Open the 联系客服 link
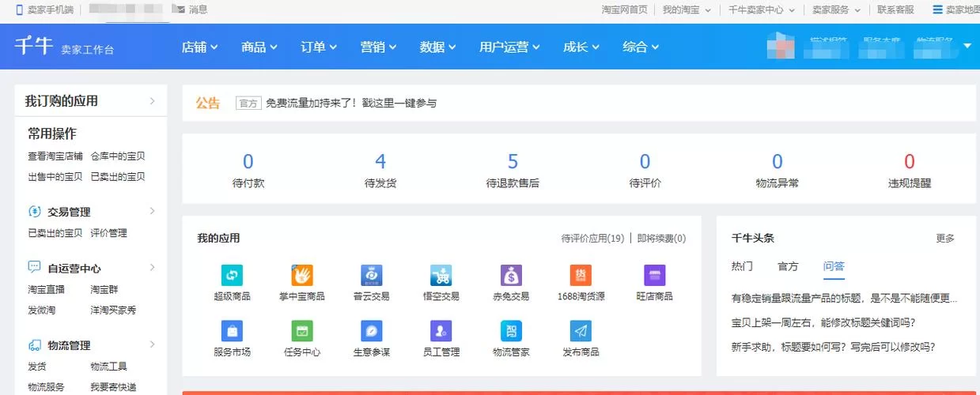 [895, 9]
